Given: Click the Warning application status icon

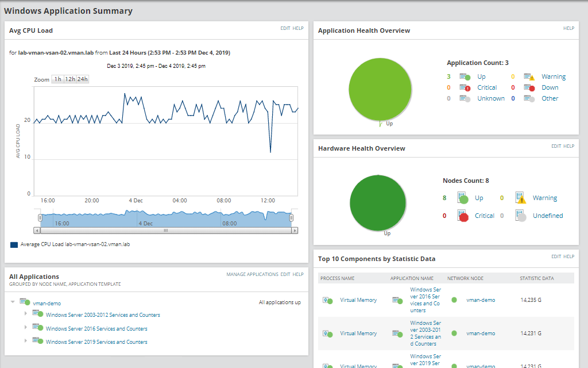Looking at the screenshot, I should (x=529, y=76).
